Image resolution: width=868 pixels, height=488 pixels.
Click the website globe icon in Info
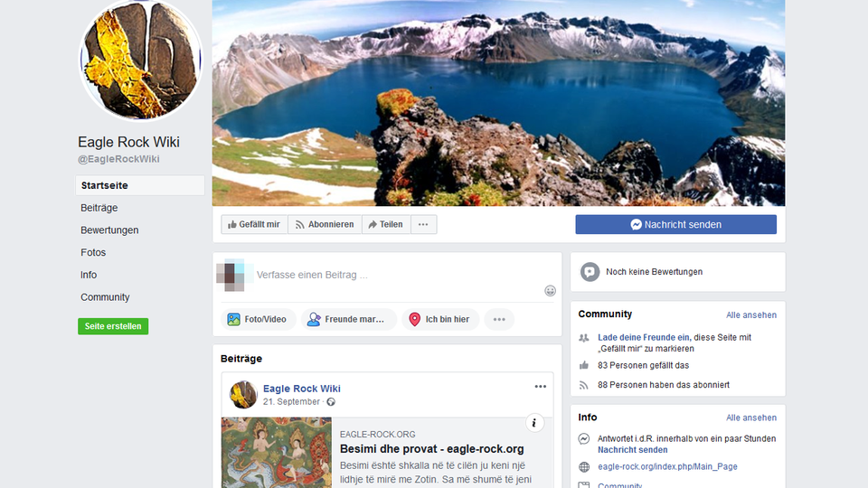tap(584, 467)
